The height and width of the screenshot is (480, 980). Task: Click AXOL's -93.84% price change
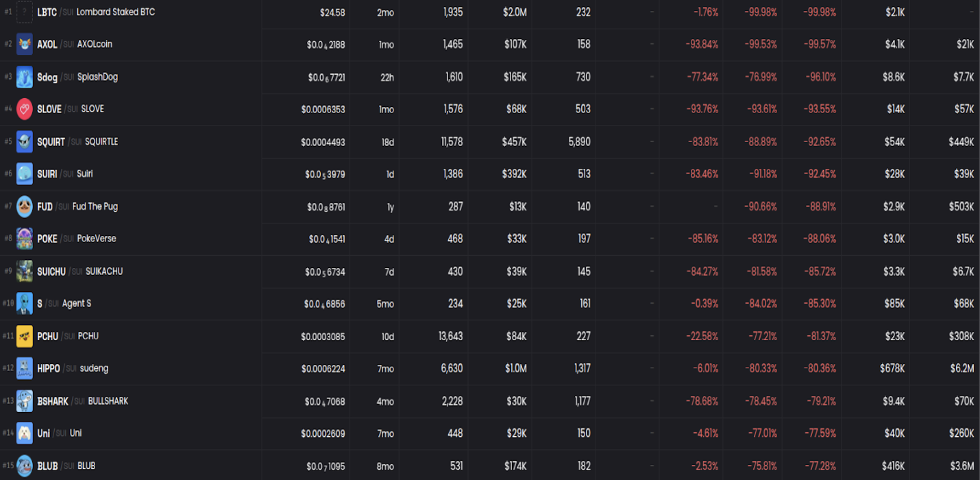pos(702,44)
